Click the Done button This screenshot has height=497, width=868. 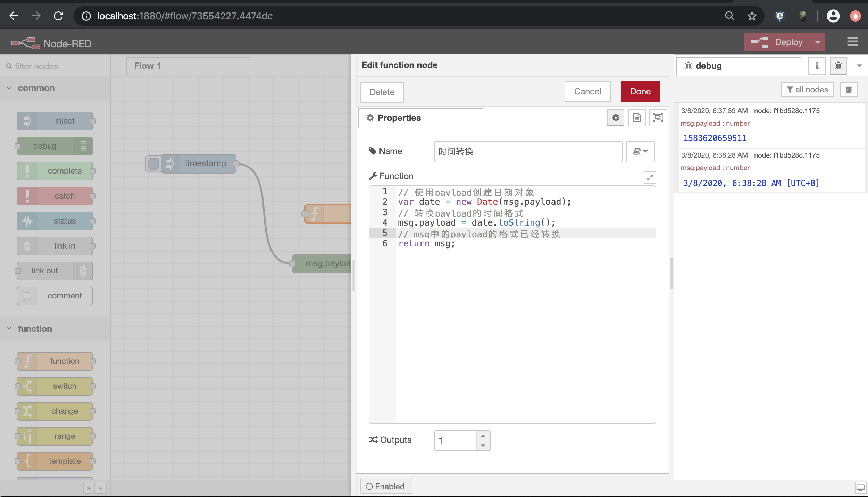640,91
